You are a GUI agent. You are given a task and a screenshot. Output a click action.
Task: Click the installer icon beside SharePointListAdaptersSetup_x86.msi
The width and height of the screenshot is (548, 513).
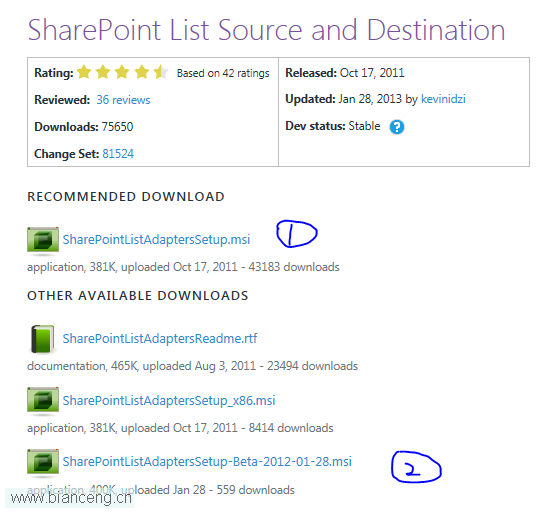point(43,400)
